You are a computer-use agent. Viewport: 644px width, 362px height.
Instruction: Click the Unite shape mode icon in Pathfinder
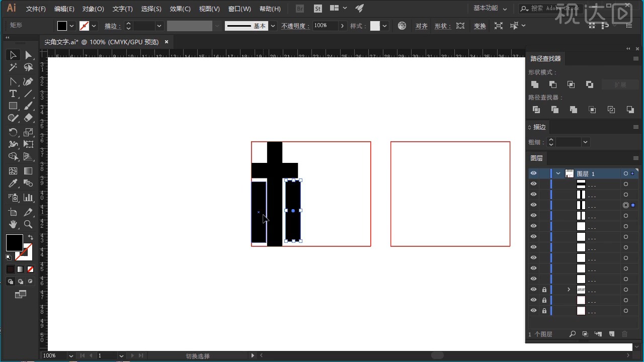[x=535, y=84]
